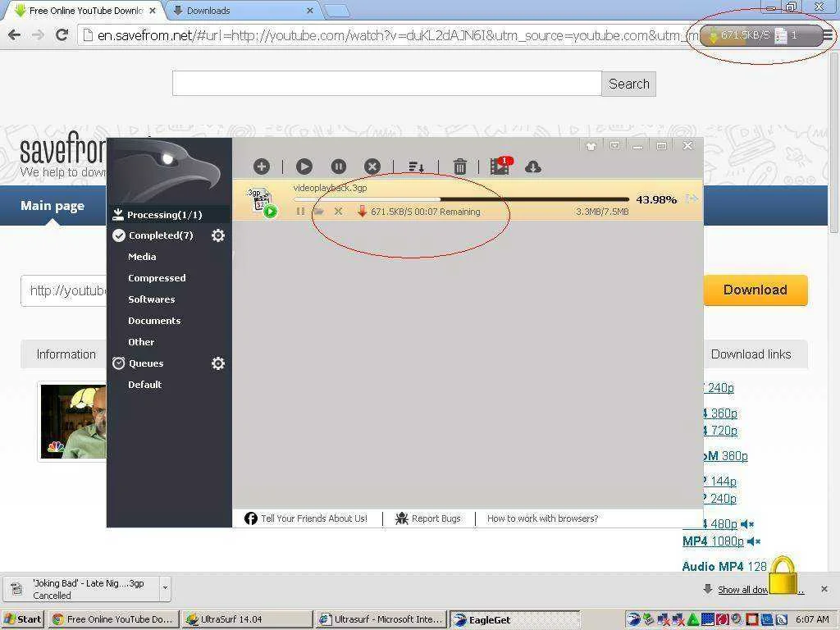The image size is (840, 630).
Task: Click green triangle tray icon
Action: pos(692,620)
